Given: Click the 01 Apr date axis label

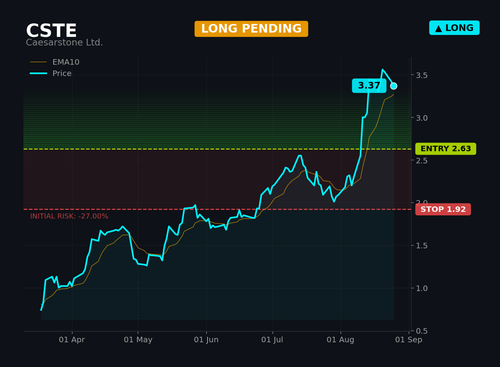Looking at the screenshot, I should (x=72, y=340).
